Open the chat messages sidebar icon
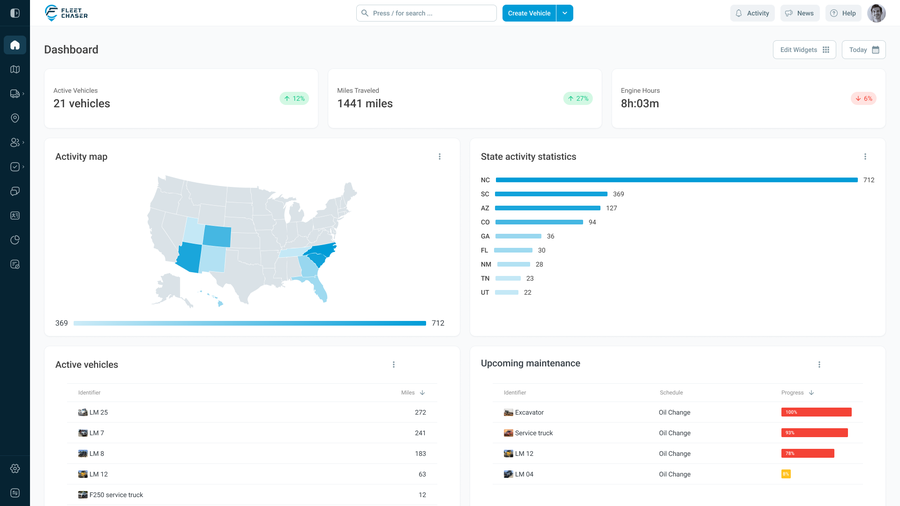The image size is (900, 506). click(x=15, y=191)
